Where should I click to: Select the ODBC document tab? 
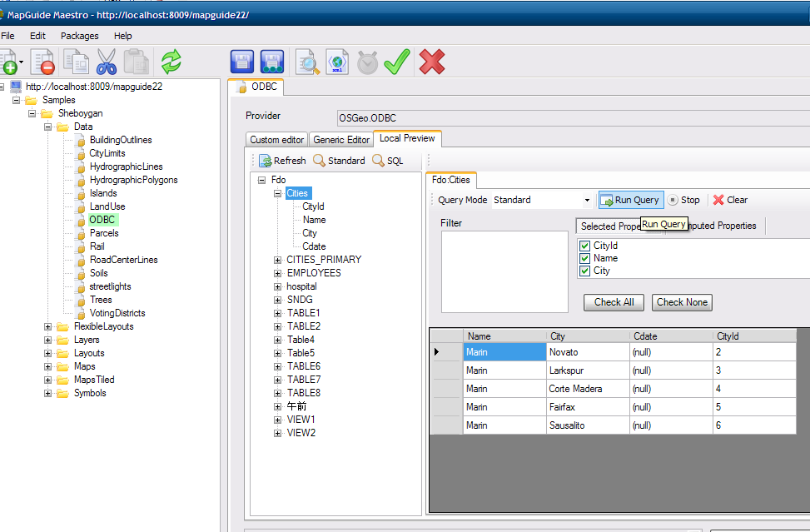pyautogui.click(x=256, y=87)
